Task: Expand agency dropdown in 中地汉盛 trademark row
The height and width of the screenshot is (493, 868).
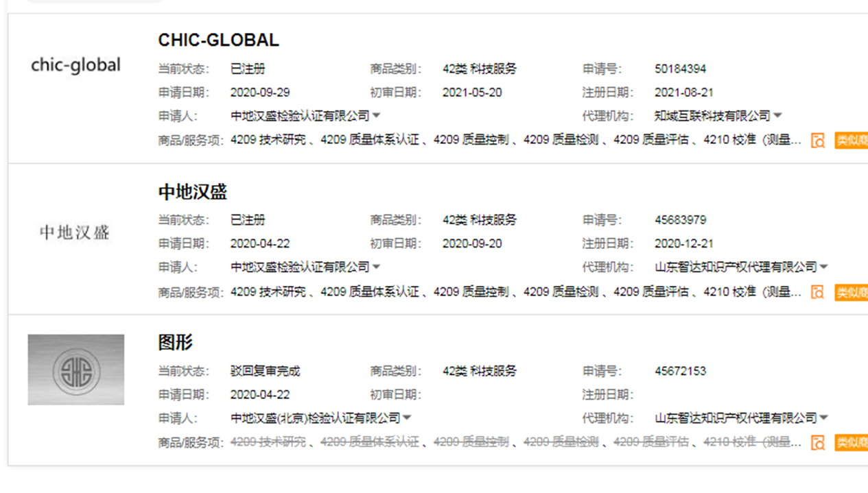Action: (823, 267)
